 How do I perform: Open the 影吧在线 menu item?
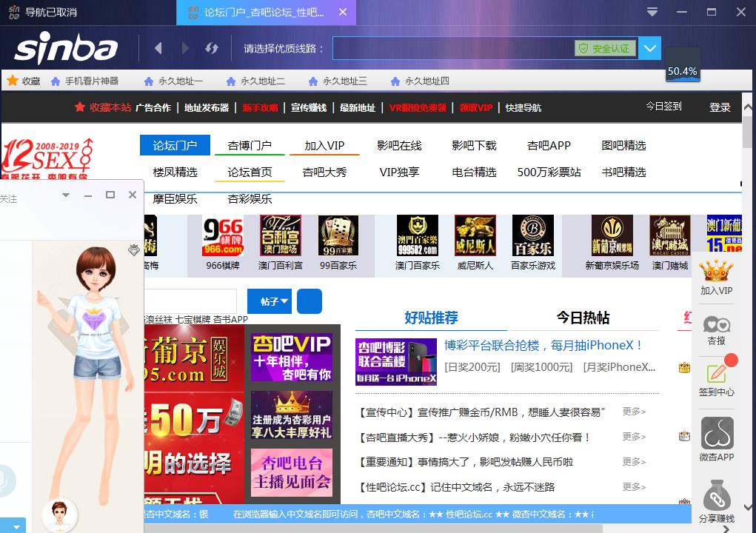tap(399, 145)
